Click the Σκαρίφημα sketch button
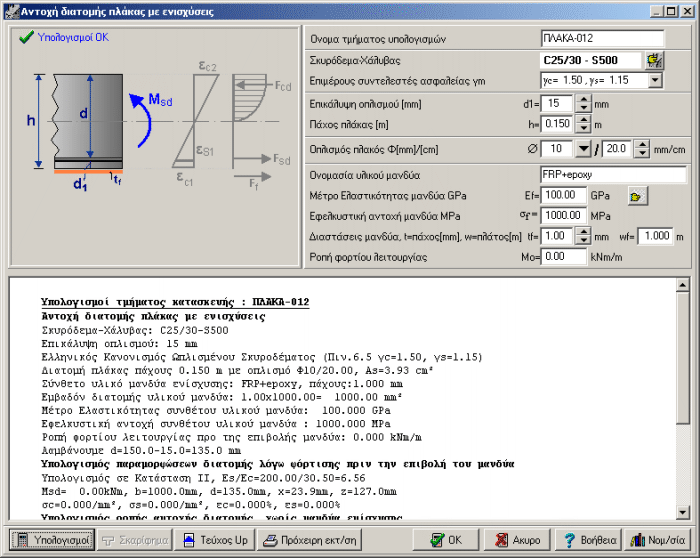Image resolution: width=700 pixels, height=558 pixels. click(x=135, y=540)
